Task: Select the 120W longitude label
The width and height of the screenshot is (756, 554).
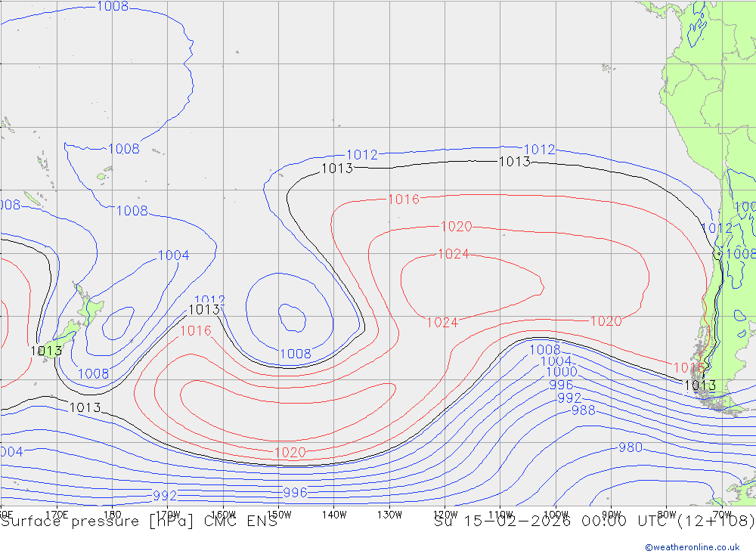Action: tap(445, 515)
